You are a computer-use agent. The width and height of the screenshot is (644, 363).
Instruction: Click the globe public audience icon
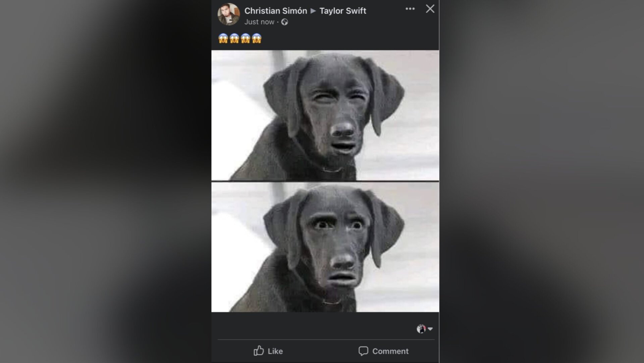pyautogui.click(x=284, y=22)
